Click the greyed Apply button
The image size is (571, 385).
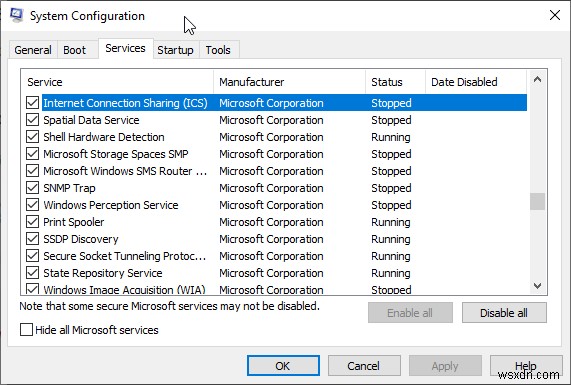click(x=445, y=366)
